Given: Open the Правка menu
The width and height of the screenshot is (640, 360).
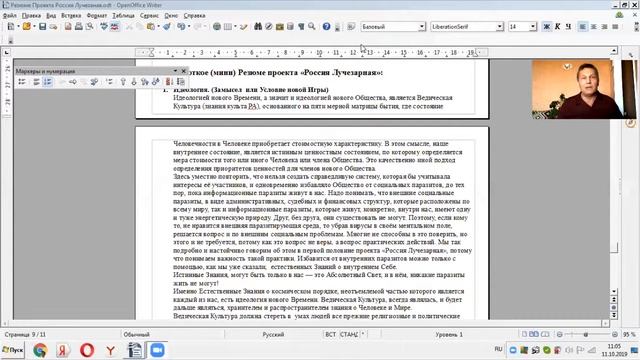Looking at the screenshot, I should point(31,16).
